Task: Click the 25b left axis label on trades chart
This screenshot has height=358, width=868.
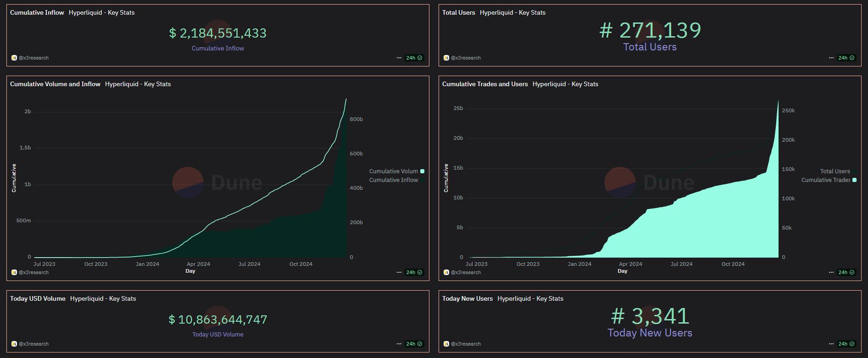Action: click(x=458, y=109)
